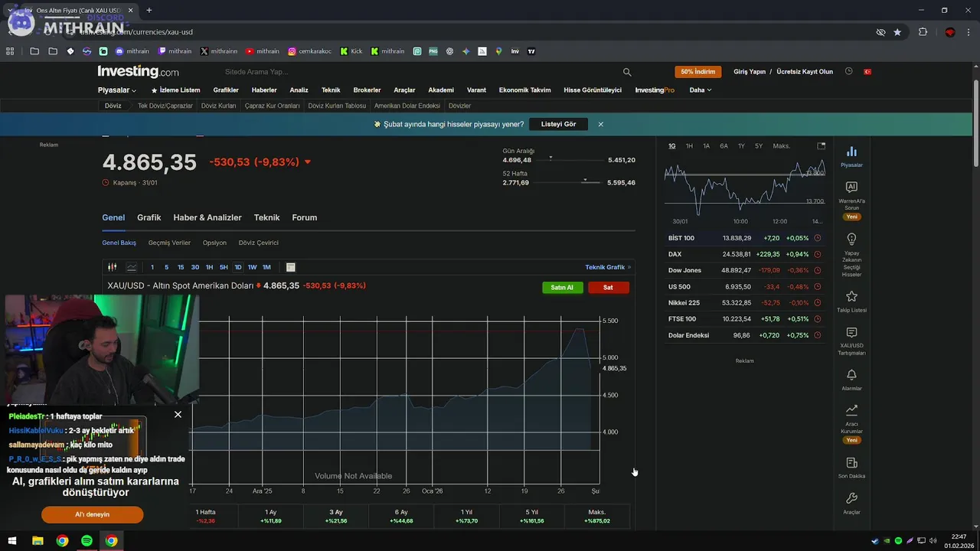Open the Araçlar wrench icon
The height and width of the screenshot is (551, 980).
pyautogui.click(x=851, y=499)
